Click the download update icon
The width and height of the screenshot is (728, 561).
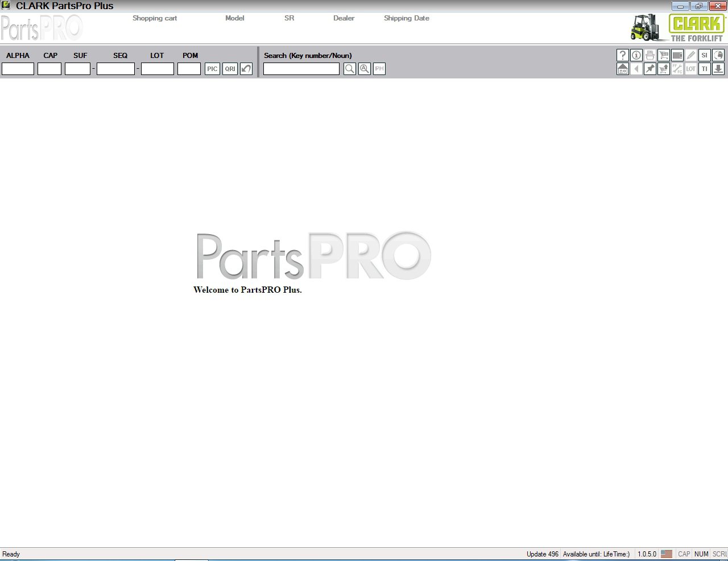[718, 69]
